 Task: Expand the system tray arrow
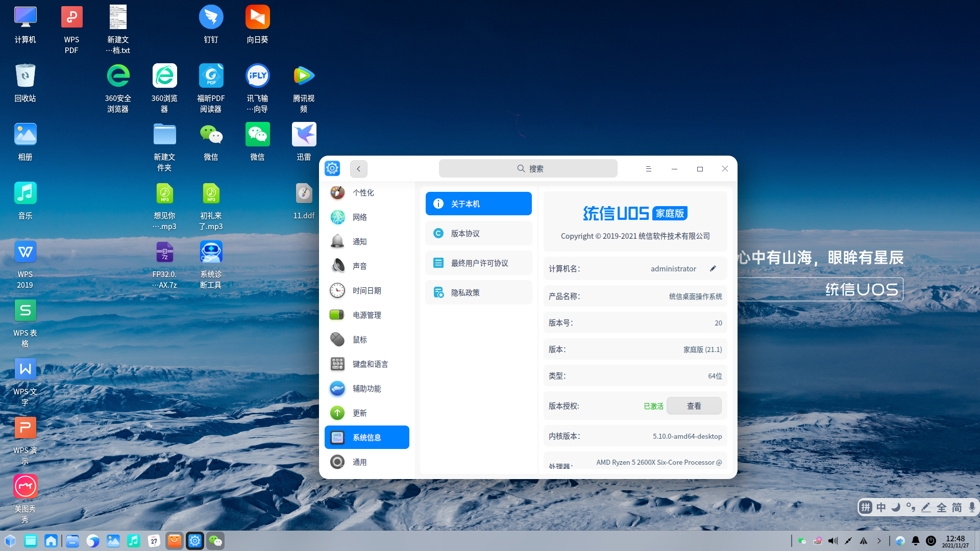(x=879, y=541)
